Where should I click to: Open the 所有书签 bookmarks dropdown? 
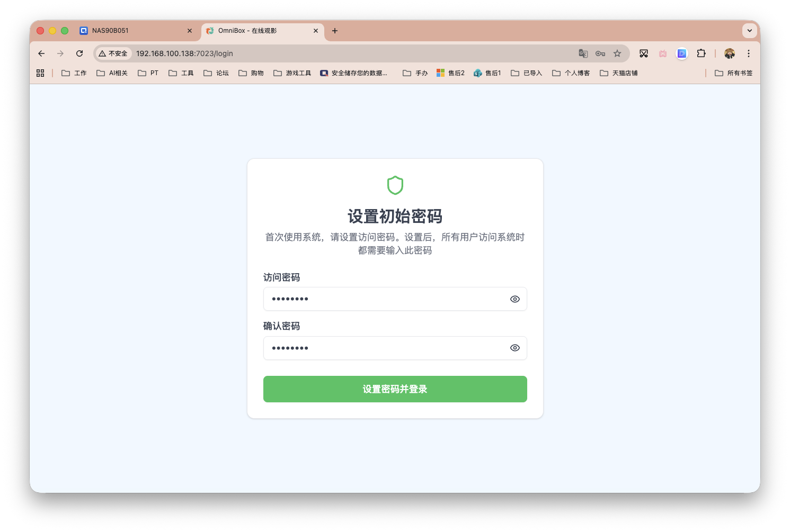coord(734,73)
